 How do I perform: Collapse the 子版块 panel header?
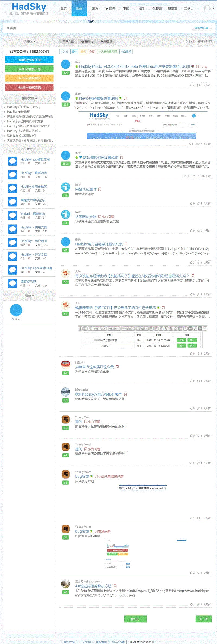[x=29, y=149]
